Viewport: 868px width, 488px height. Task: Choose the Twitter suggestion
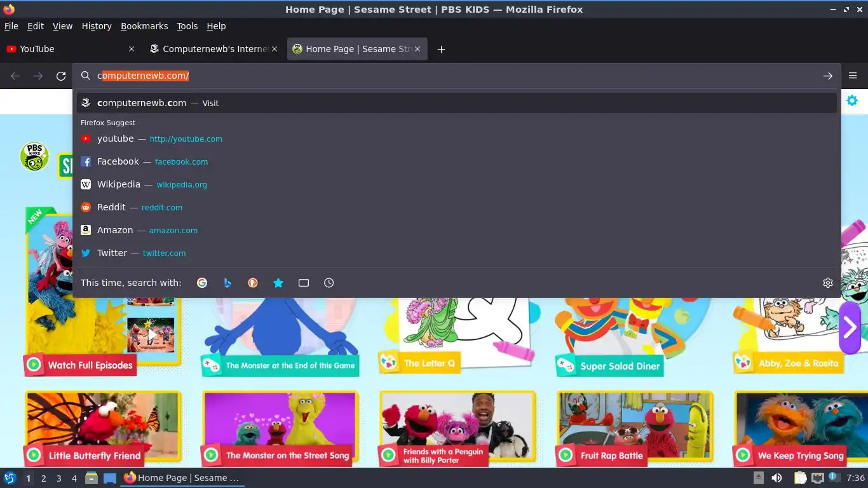click(457, 253)
